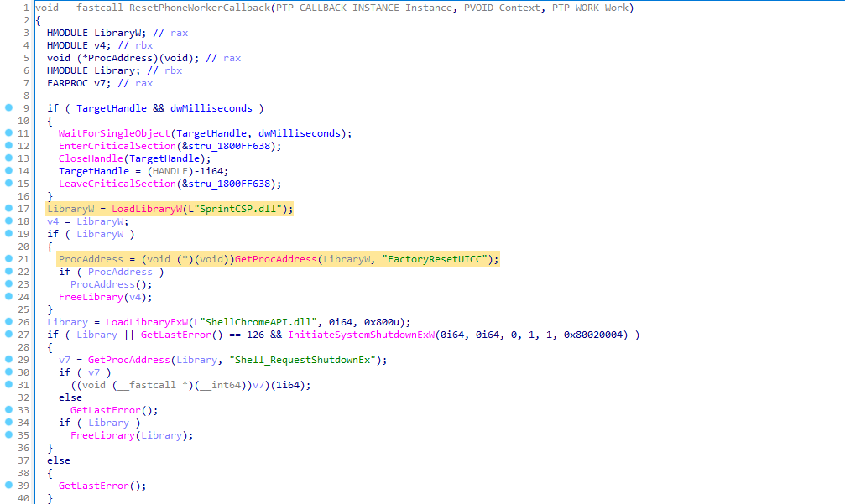The image size is (845, 504).
Task: Toggle breakpoint dot on line 29 Shell_RequestShutdownEx
Action: coord(8,359)
